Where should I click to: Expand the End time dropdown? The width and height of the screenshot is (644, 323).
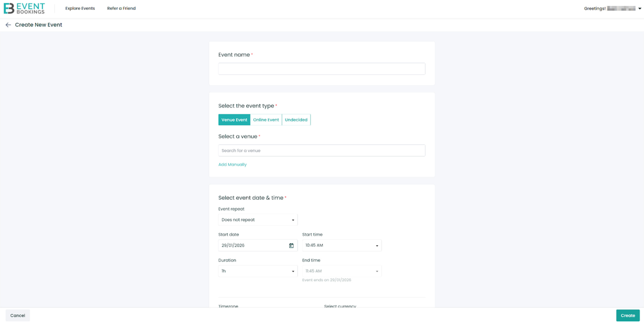click(x=341, y=271)
